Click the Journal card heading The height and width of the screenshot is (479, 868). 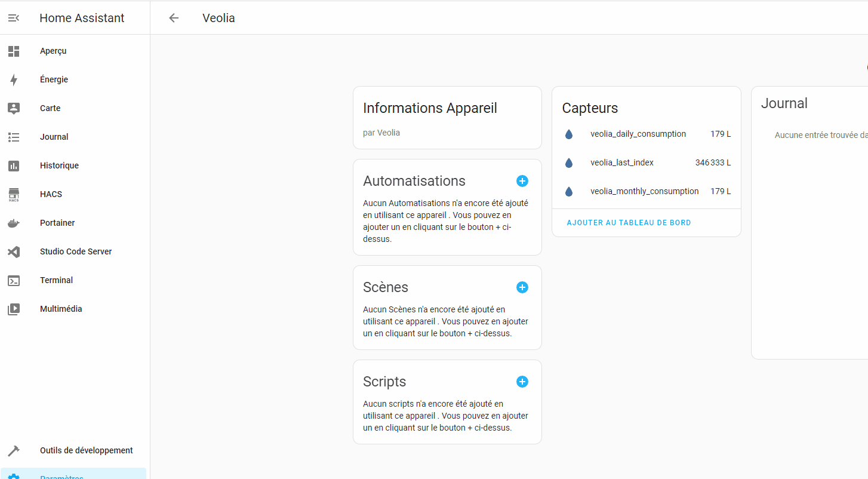point(784,103)
